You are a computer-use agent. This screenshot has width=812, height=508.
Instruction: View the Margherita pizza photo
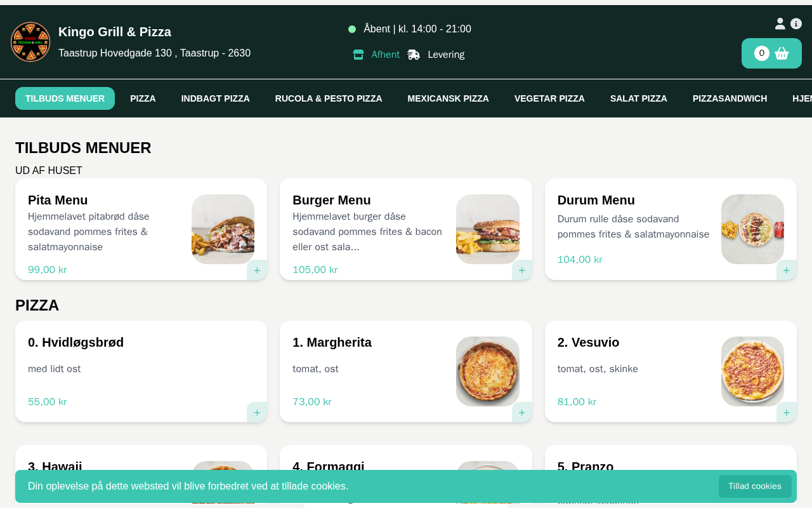[x=488, y=371]
